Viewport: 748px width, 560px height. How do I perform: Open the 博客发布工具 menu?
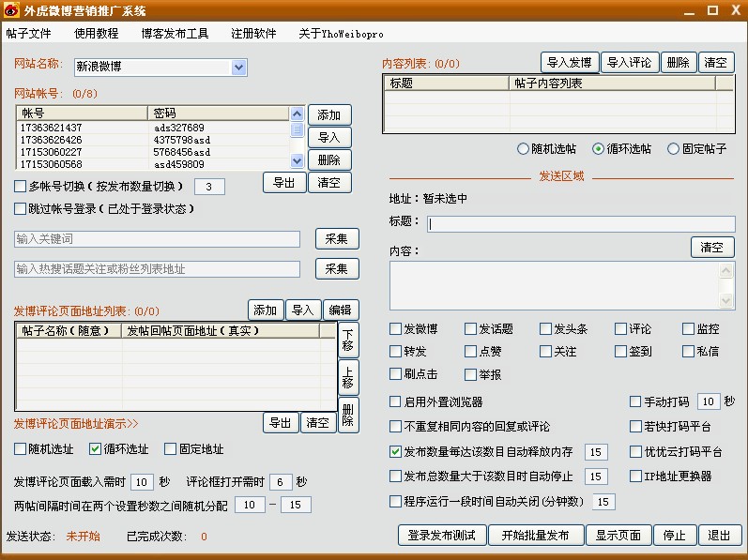click(175, 33)
